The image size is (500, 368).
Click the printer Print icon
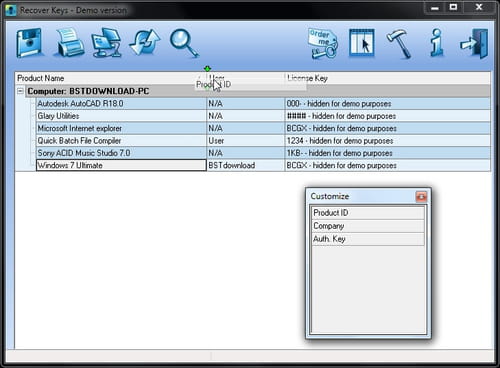click(x=69, y=42)
